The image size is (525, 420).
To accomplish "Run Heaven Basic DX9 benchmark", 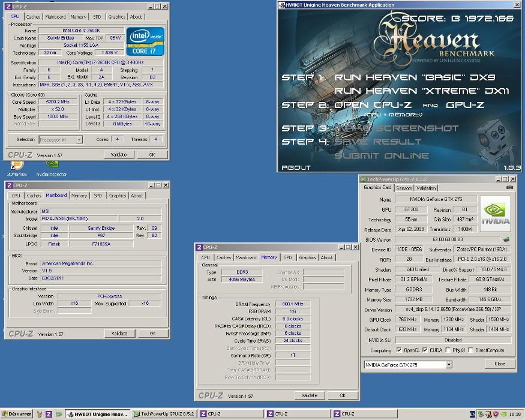I will pyautogui.click(x=415, y=77).
